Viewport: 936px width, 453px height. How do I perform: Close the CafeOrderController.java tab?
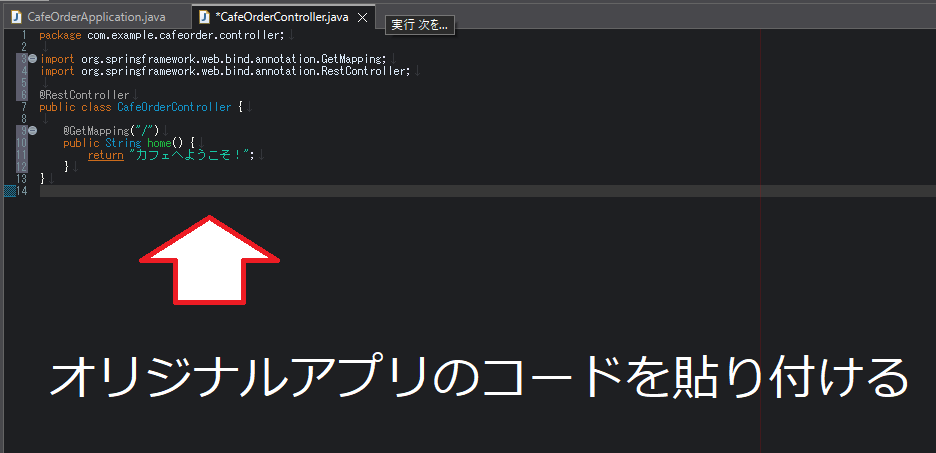pyautogui.click(x=363, y=18)
